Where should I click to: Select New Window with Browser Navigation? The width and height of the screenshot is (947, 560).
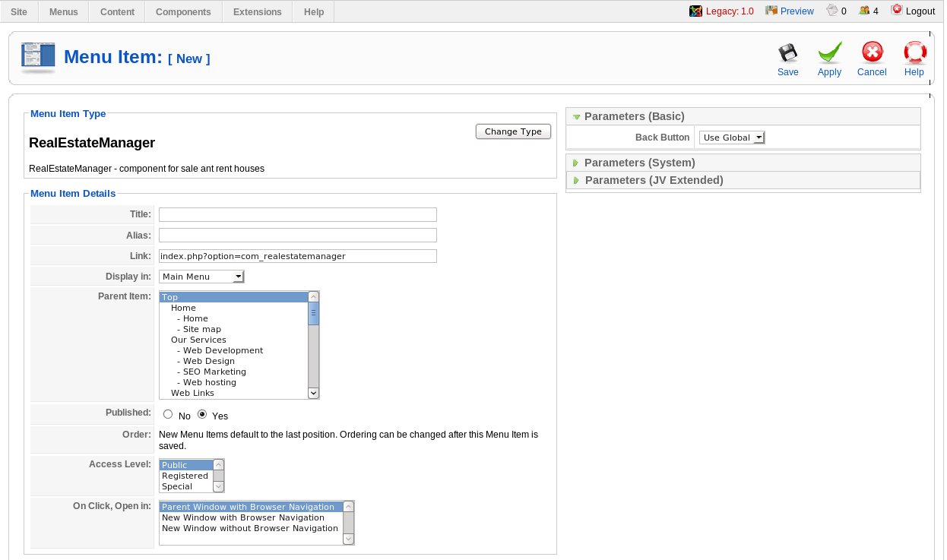click(251, 517)
